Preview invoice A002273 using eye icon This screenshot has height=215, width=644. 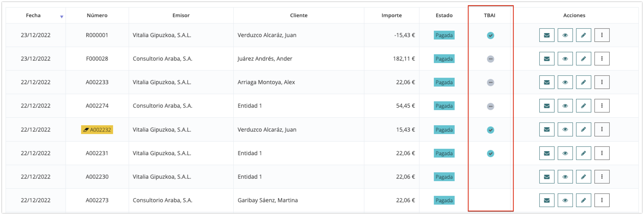tap(565, 200)
